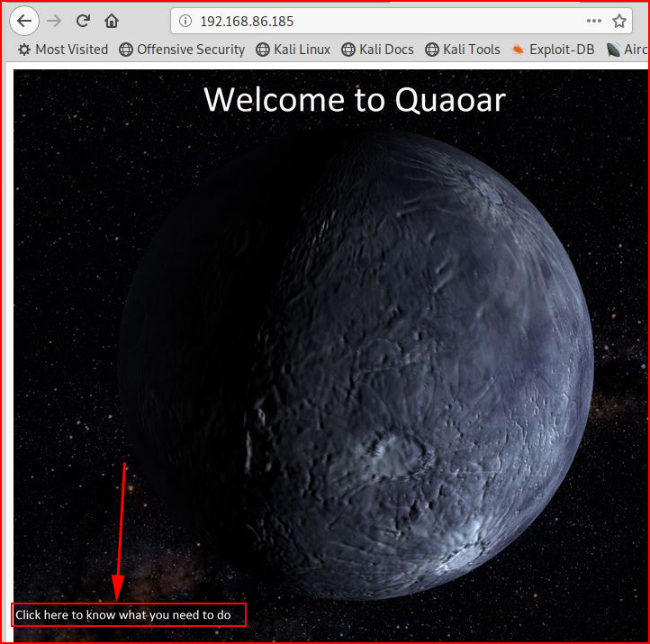This screenshot has width=650, height=644.
Task: Reload the current page
Action: pos(83,21)
